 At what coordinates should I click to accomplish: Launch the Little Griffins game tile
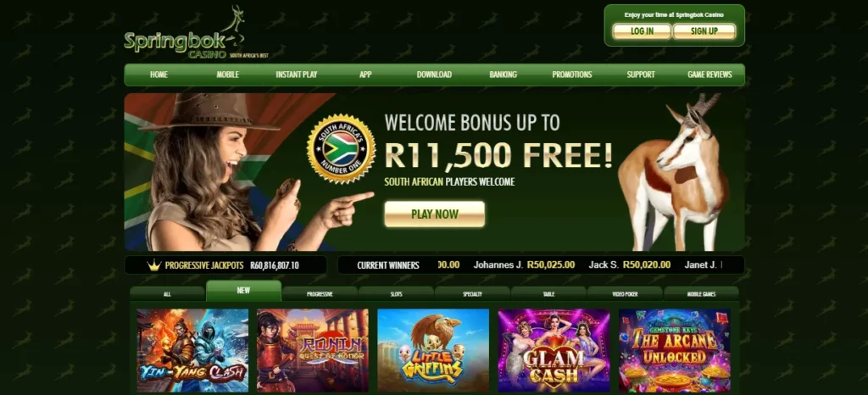point(433,351)
